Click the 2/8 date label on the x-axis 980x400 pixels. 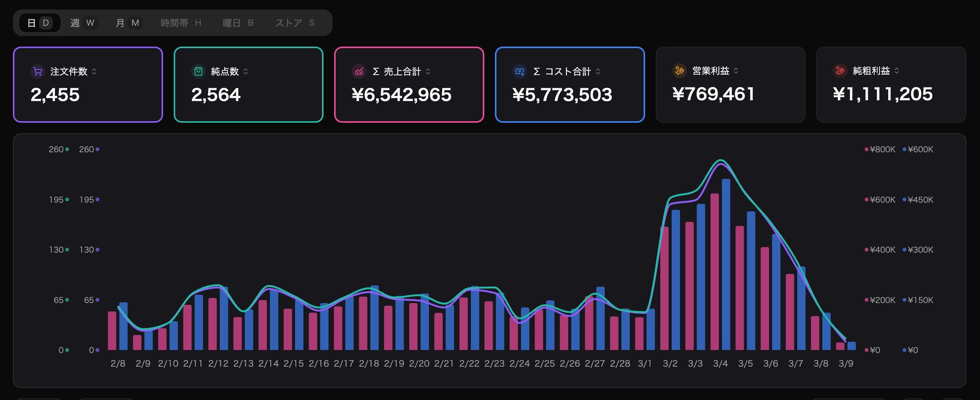[118, 364]
